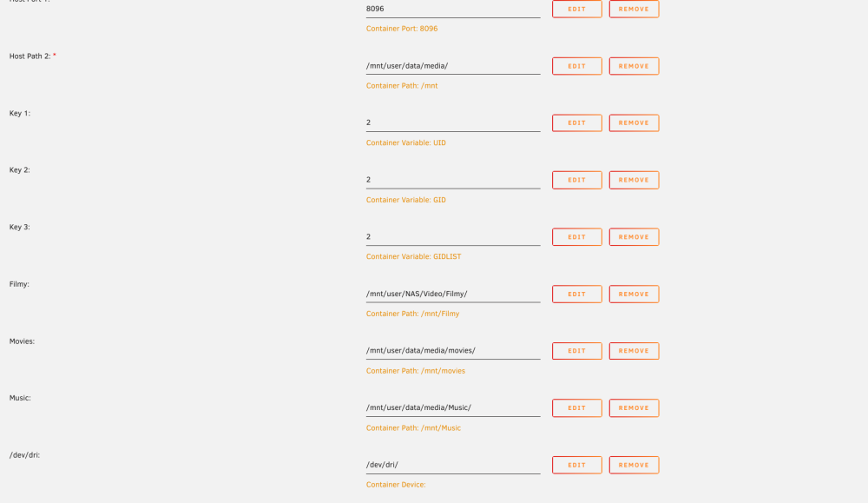Remove the Music path entry
This screenshot has width=868, height=503.
click(634, 407)
